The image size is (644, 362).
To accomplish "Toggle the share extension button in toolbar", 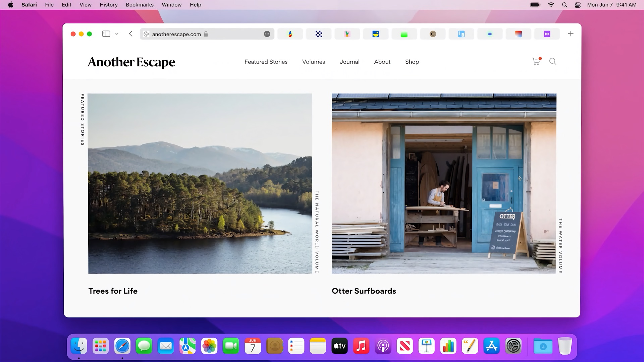I will pos(267,34).
